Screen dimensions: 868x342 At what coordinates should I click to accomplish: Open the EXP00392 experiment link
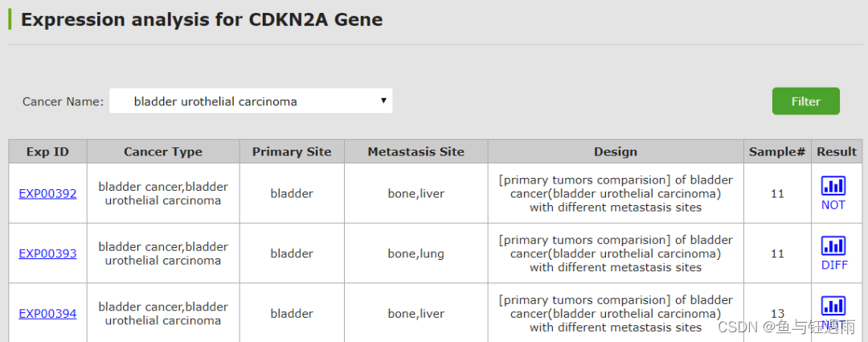[47, 193]
